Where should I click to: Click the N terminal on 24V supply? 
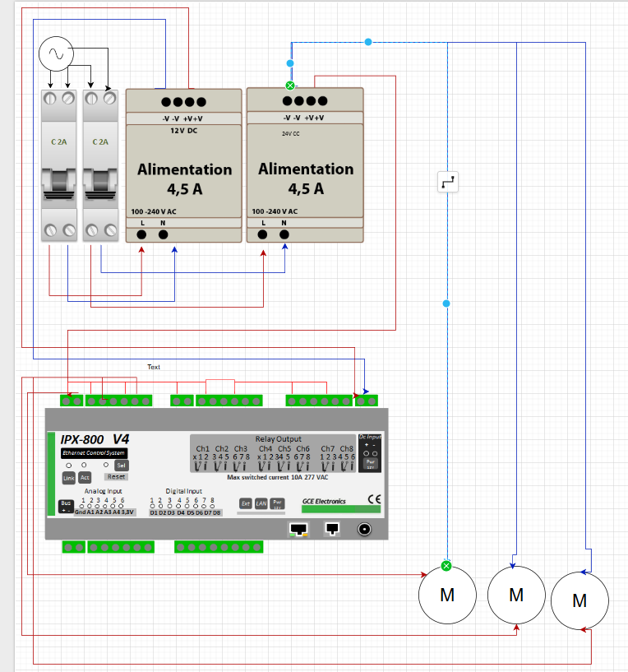tap(284, 234)
